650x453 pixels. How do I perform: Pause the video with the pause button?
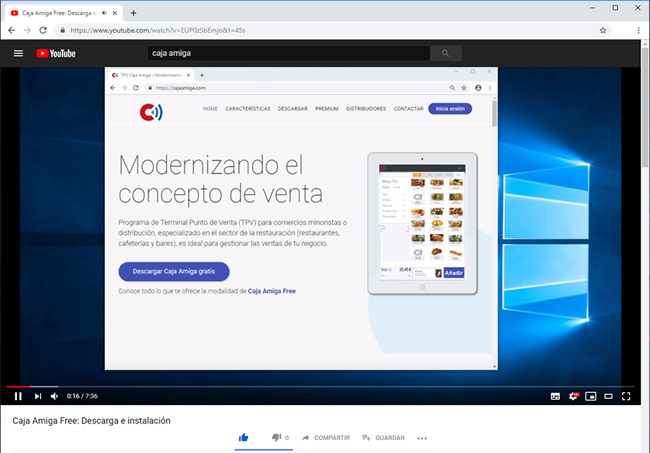(18, 396)
